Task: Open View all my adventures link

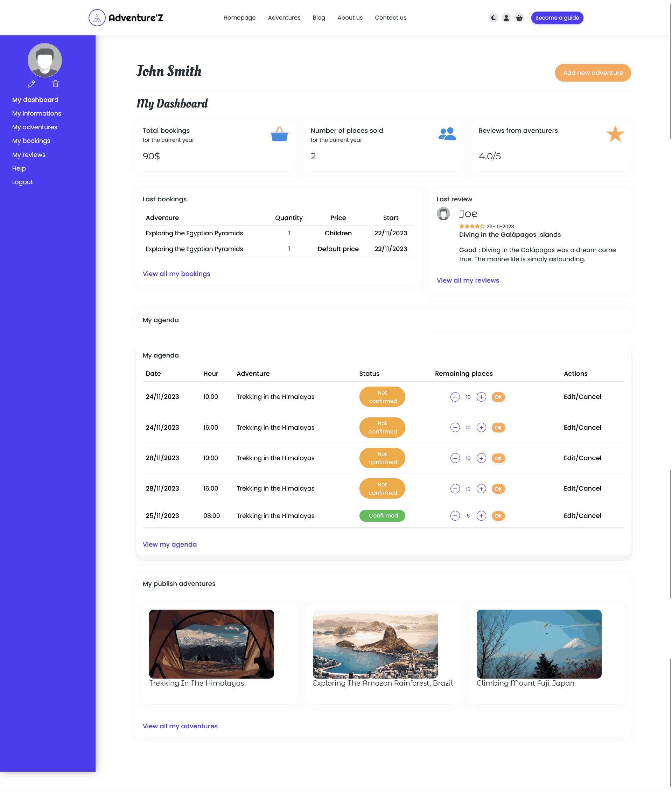Action: pos(180,726)
